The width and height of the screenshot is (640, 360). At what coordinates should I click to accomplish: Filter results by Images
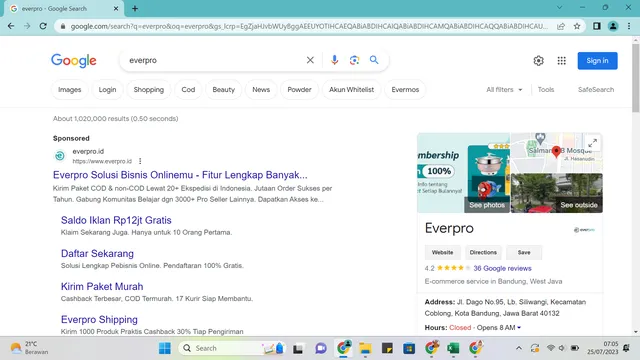coord(69,89)
